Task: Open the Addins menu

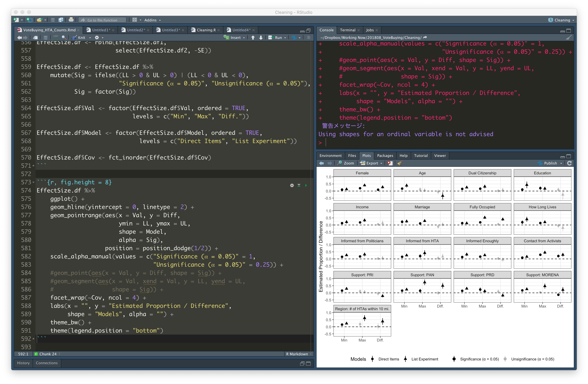Action: tap(153, 20)
